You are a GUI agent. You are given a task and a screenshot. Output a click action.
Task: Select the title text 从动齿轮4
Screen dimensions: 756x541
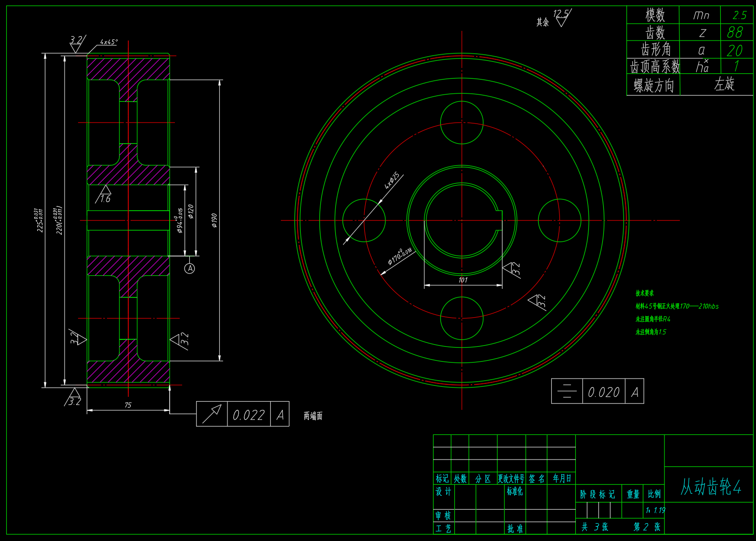coord(710,487)
